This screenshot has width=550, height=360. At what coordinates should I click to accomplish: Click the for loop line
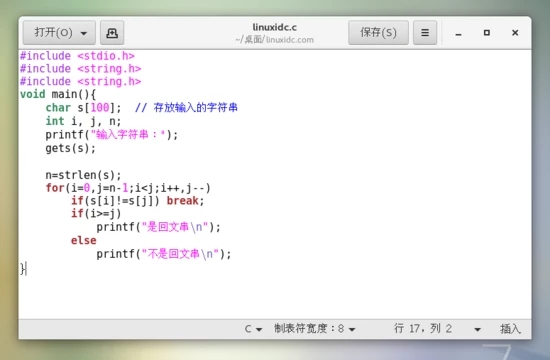pyautogui.click(x=128, y=188)
